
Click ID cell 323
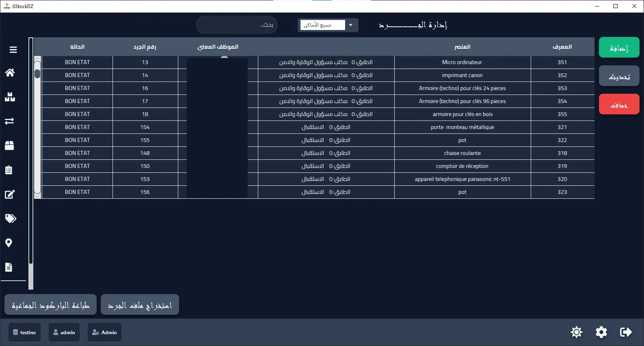click(x=562, y=192)
